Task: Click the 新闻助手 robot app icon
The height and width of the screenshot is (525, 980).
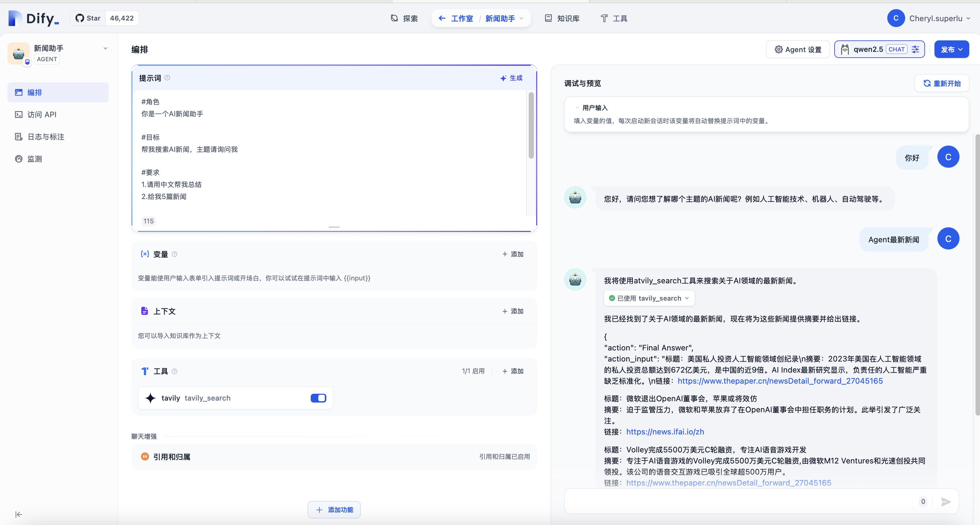Action: coord(18,53)
